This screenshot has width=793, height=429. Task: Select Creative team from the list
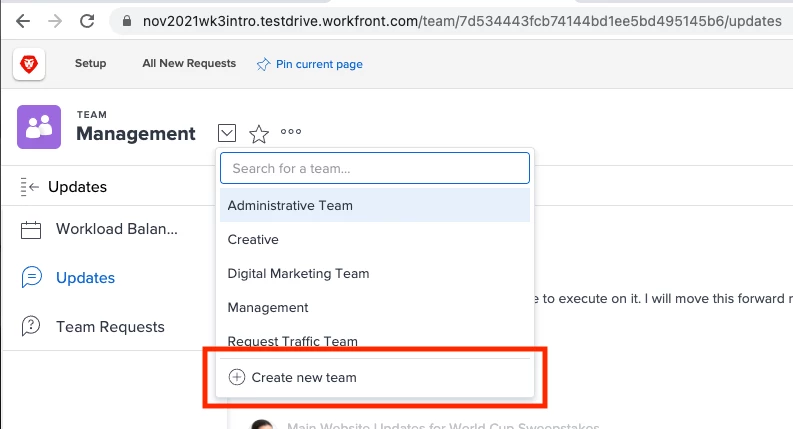click(x=375, y=239)
